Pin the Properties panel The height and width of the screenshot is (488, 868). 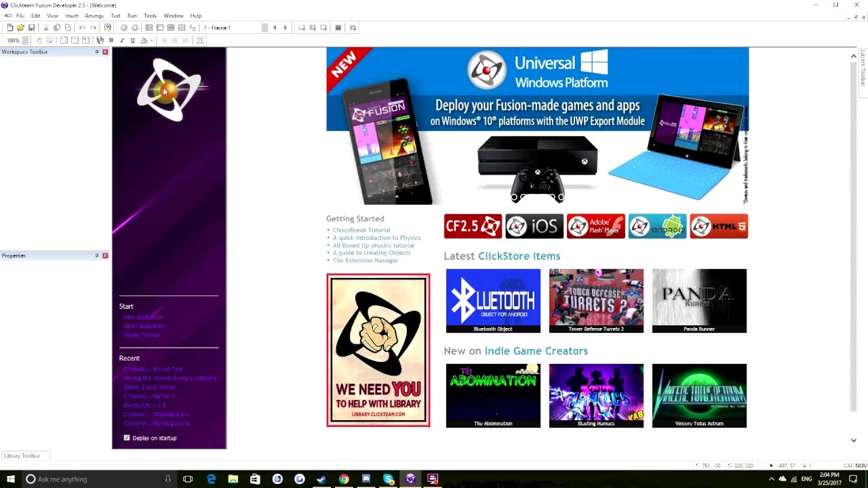tap(97, 256)
